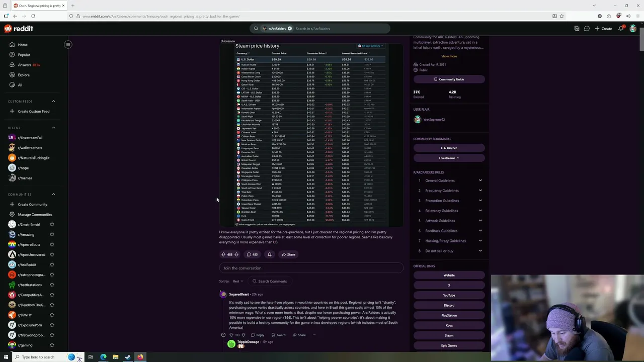Favorite r/ApexUncovered with its star
The width and height of the screenshot is (644, 362).
point(52,254)
